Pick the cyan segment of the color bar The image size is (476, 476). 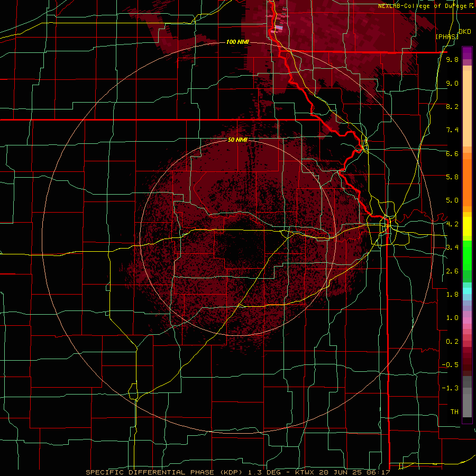(x=467, y=291)
